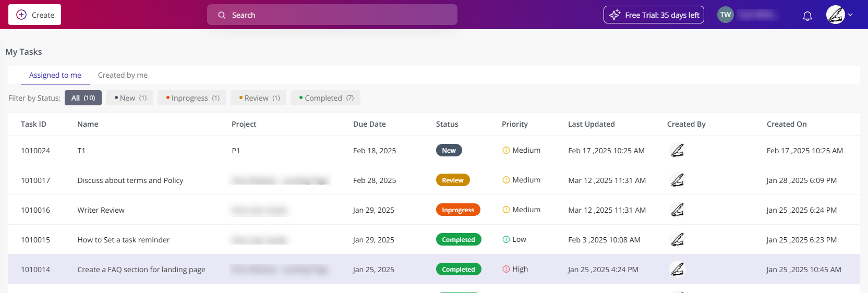Click Medium priority icon for task 1010017
The height and width of the screenshot is (293, 868).
(x=506, y=180)
